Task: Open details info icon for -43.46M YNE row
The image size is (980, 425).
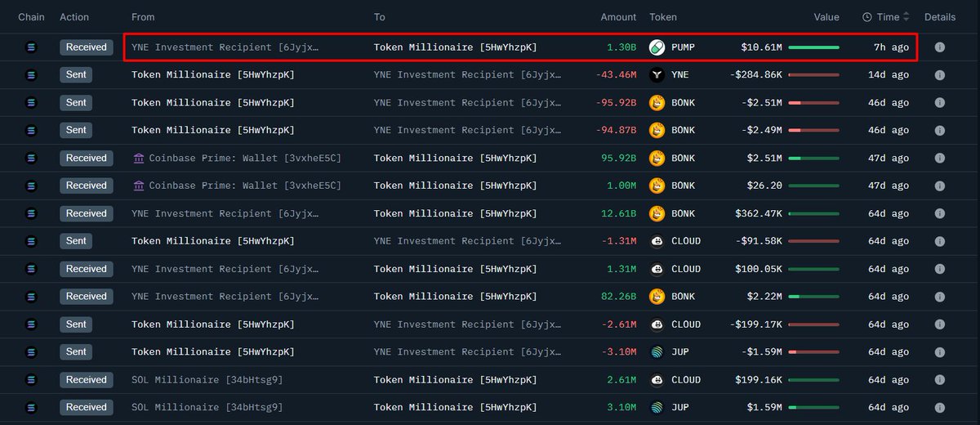Action: pos(939,75)
